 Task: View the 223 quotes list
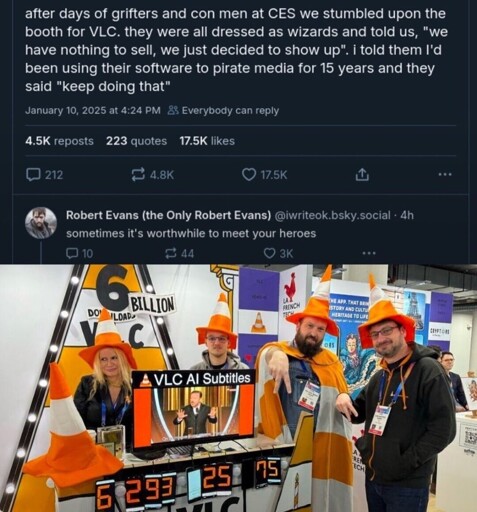136,141
